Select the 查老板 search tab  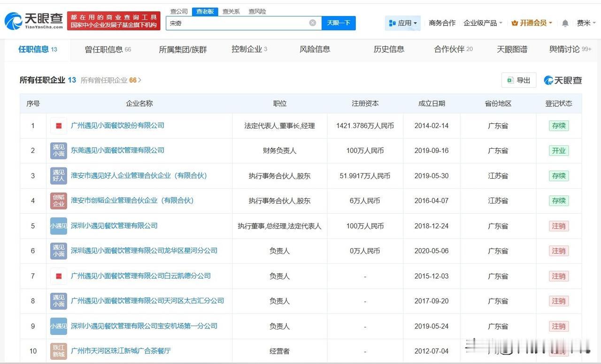tap(205, 11)
